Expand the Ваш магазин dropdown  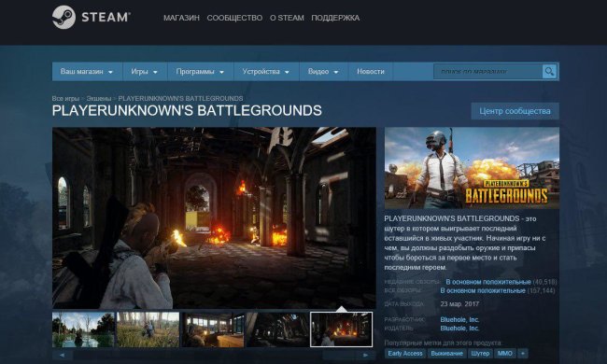click(x=87, y=72)
